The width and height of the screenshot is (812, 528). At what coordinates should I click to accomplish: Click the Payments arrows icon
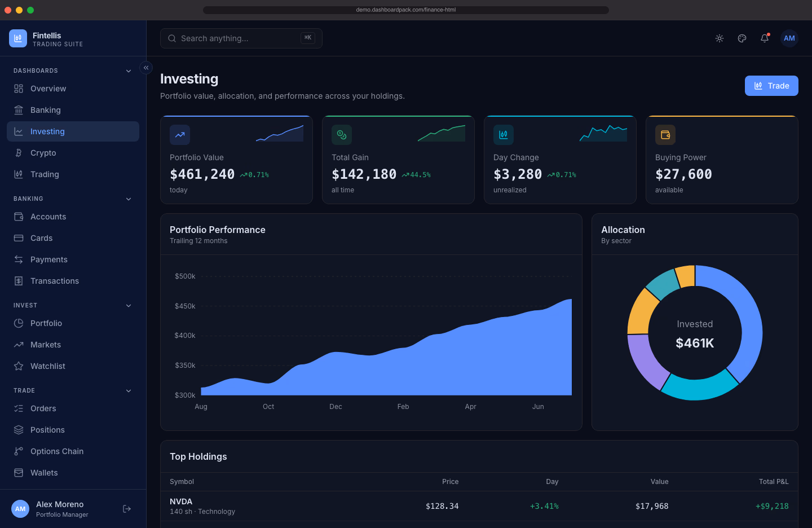[x=19, y=259]
